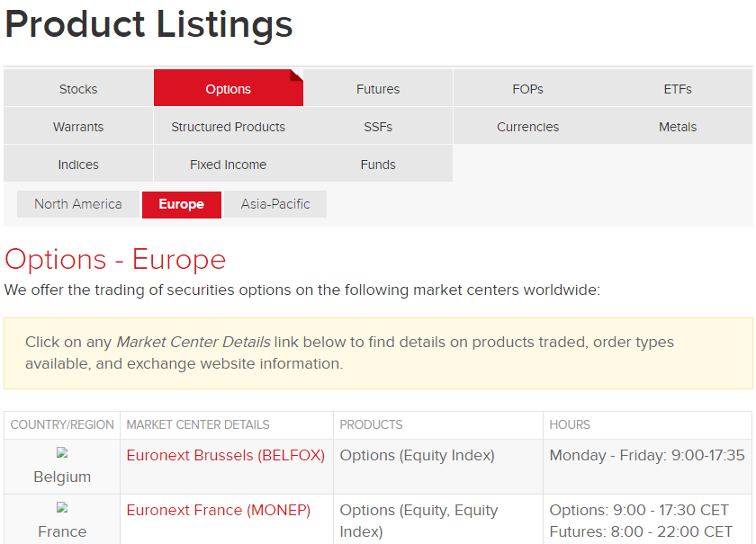756x544 pixels.
Task: Select the Europe region button
Action: [x=181, y=204]
